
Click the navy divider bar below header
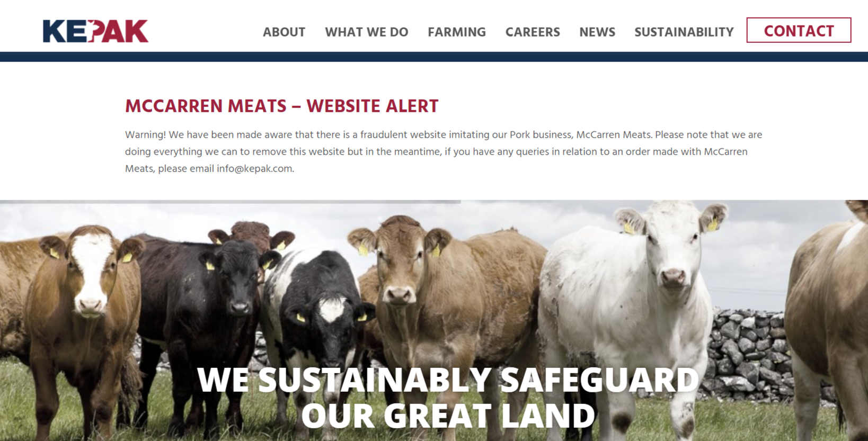pos(434,57)
